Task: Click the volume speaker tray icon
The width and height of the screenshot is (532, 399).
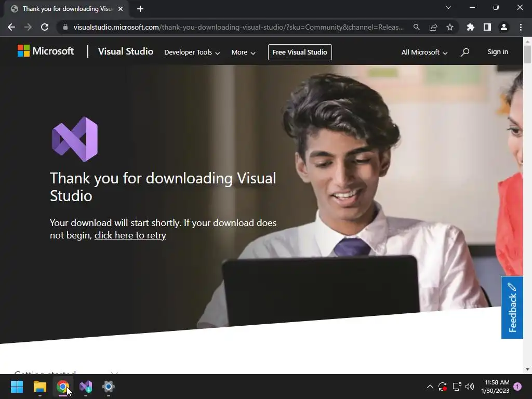Action: pyautogui.click(x=470, y=387)
